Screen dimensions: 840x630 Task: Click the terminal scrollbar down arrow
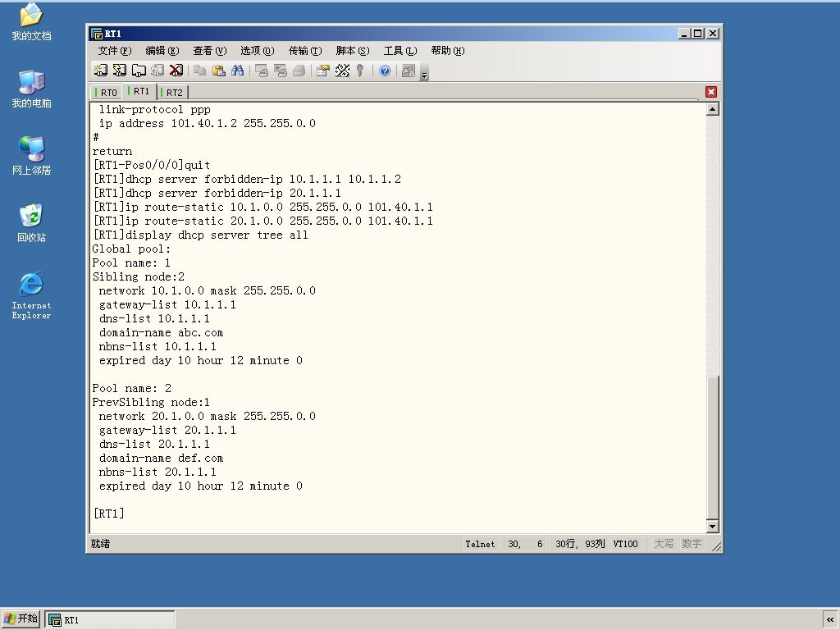(713, 527)
